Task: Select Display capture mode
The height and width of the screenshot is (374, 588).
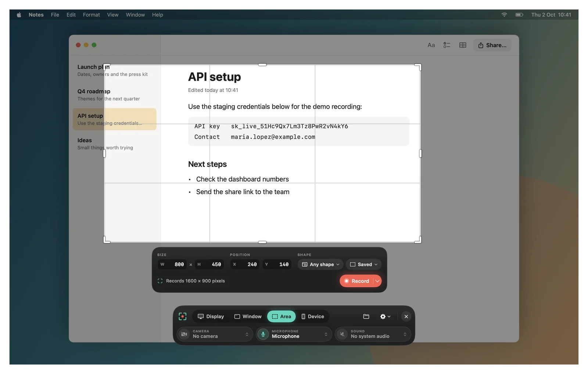Action: point(211,316)
